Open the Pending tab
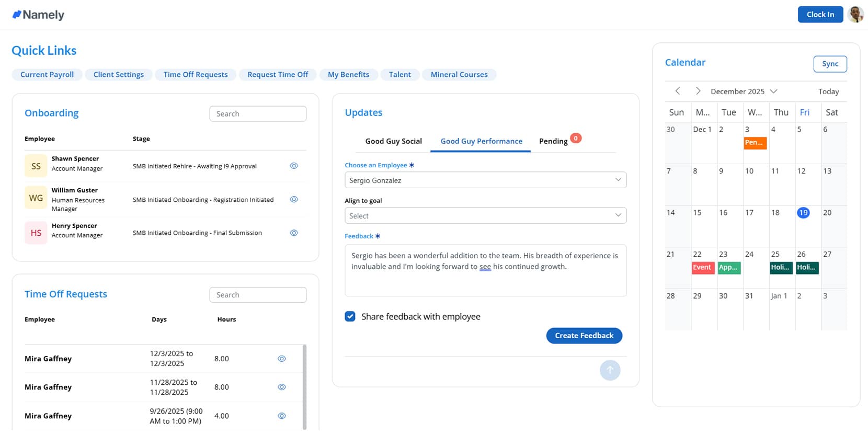This screenshot has height=435, width=868. [x=553, y=141]
